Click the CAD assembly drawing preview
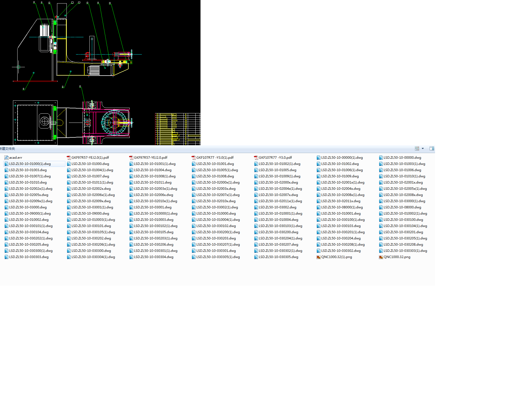This screenshot has height=420, width=528. click(100, 72)
